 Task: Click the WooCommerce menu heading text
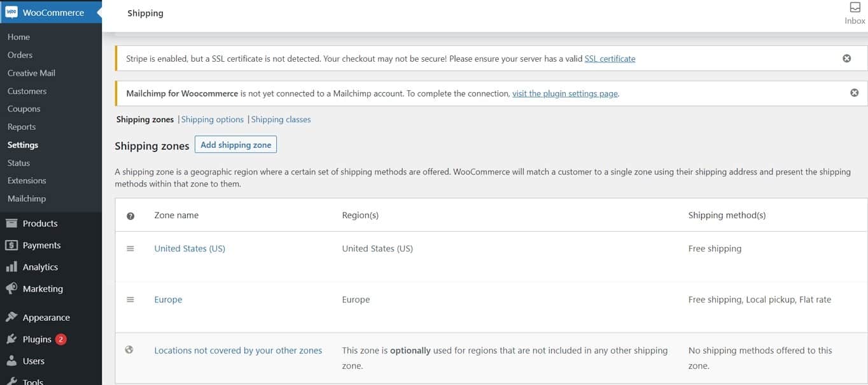pos(53,12)
